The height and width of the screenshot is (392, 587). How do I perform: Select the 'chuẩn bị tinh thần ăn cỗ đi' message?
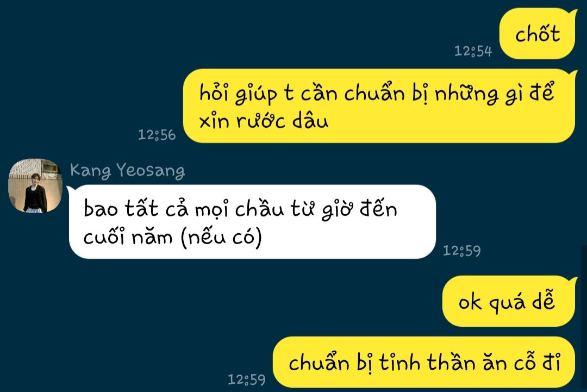click(x=424, y=362)
